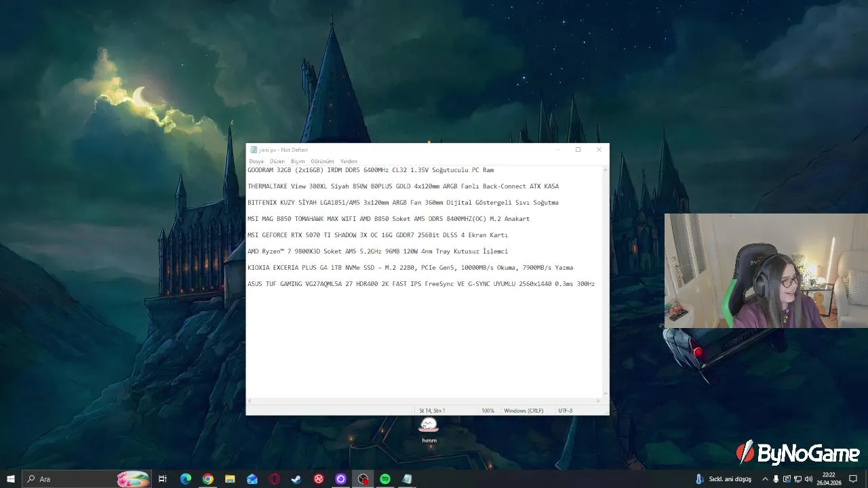This screenshot has height=488, width=868.
Task: Click the Notepad icon in title bar
Action: [253, 150]
